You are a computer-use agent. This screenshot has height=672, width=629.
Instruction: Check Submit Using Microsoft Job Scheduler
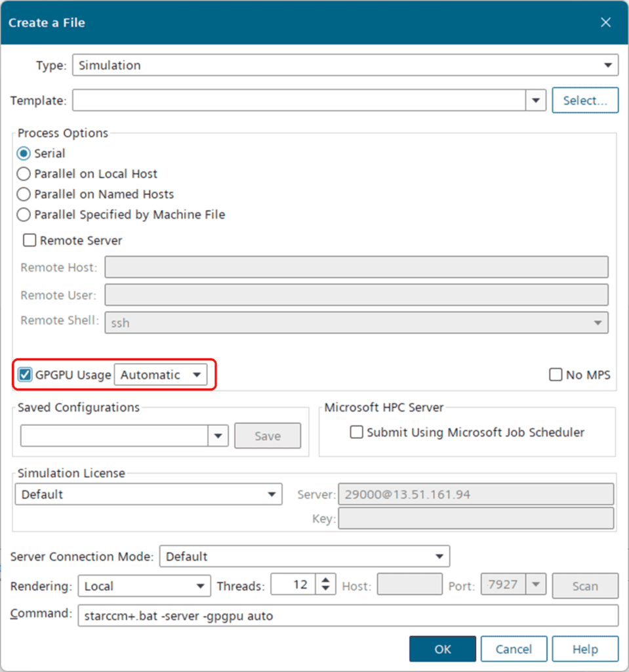click(x=357, y=432)
